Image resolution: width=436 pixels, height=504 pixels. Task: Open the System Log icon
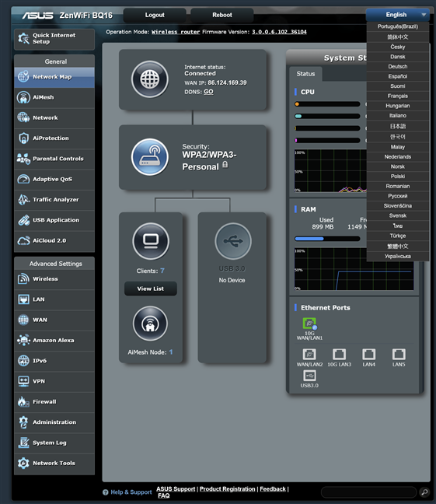[23, 443]
